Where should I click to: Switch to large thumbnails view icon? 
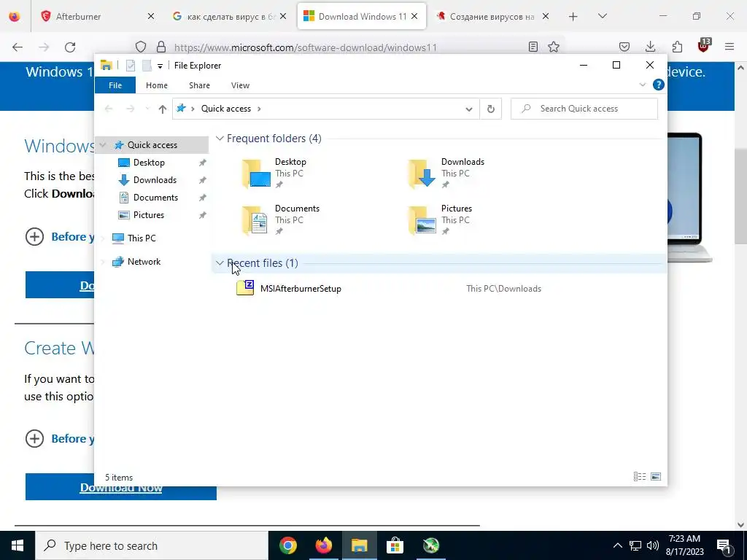click(656, 477)
